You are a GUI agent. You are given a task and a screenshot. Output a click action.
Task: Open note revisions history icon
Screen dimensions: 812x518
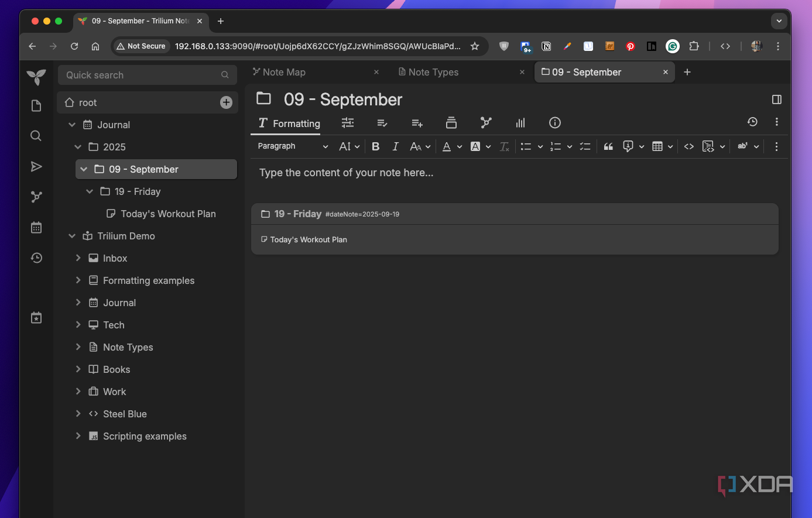(752, 122)
